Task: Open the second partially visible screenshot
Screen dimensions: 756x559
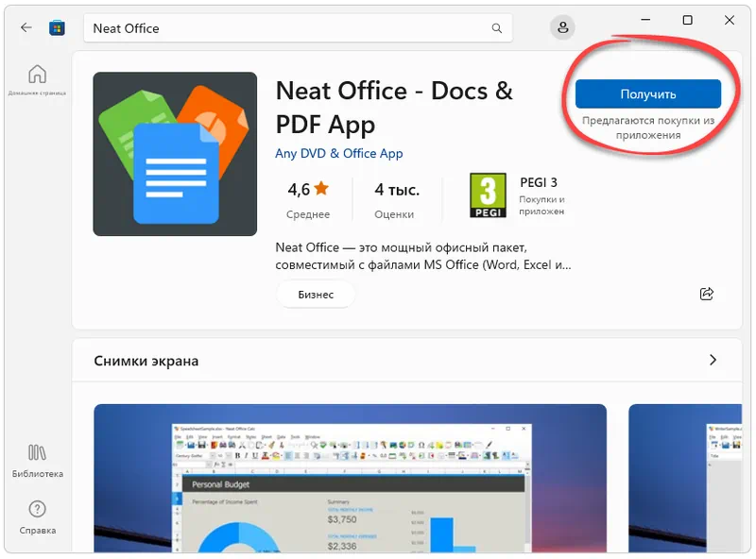Action: coord(685,478)
